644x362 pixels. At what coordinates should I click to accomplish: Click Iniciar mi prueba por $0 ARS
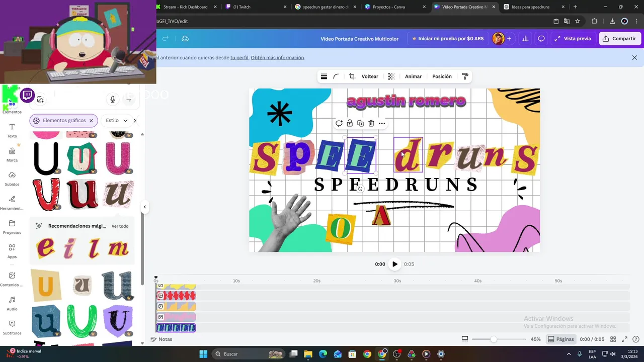tap(448, 39)
